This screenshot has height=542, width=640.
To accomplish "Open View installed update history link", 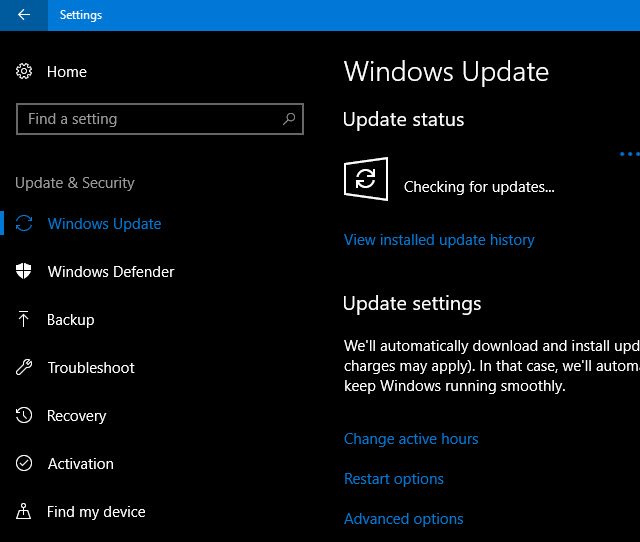I will (439, 240).
